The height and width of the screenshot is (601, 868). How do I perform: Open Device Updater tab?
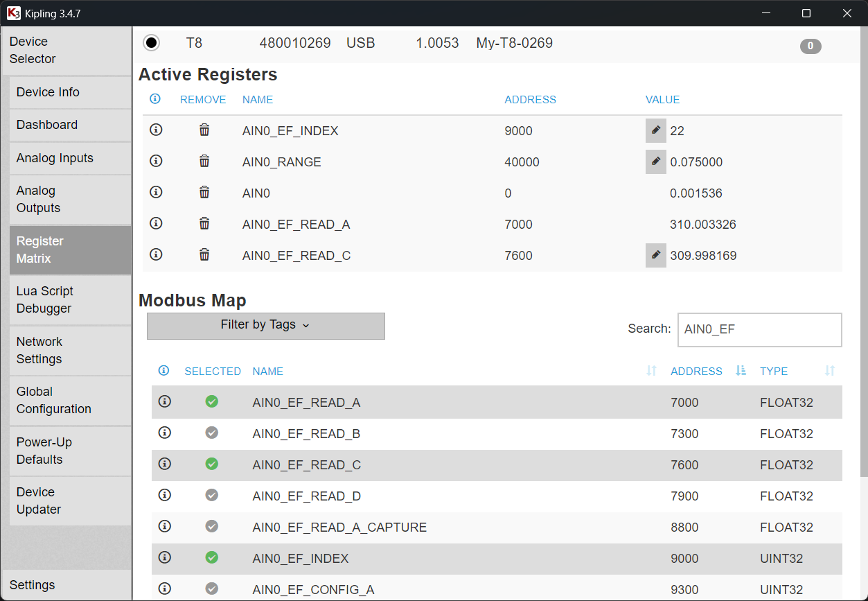(x=70, y=501)
